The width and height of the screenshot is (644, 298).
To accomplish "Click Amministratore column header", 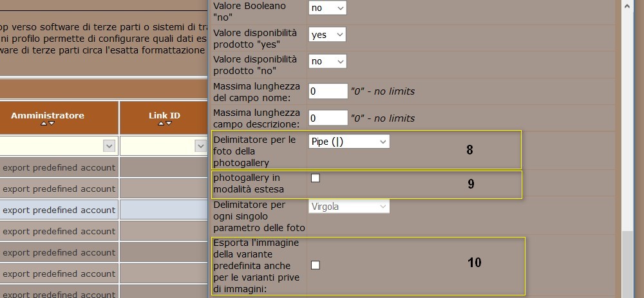I will pos(48,115).
